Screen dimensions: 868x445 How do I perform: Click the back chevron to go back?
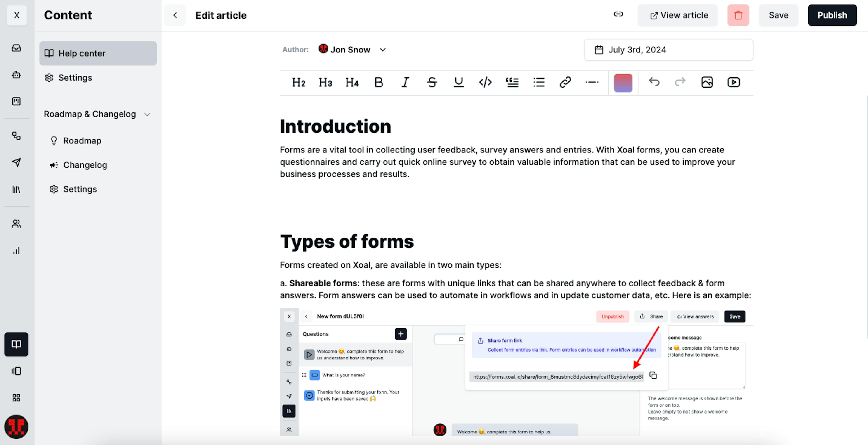(175, 15)
